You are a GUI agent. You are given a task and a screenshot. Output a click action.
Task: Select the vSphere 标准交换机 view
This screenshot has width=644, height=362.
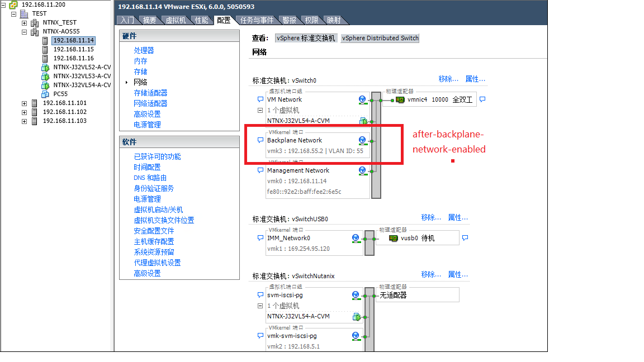[306, 38]
